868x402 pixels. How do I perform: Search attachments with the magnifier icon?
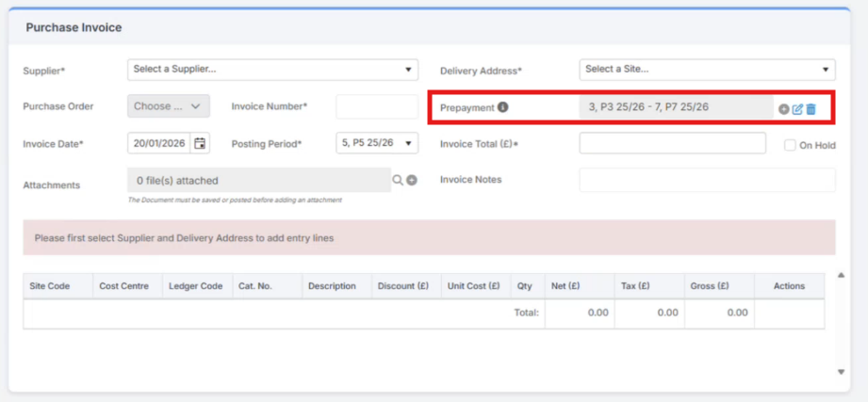tap(399, 180)
